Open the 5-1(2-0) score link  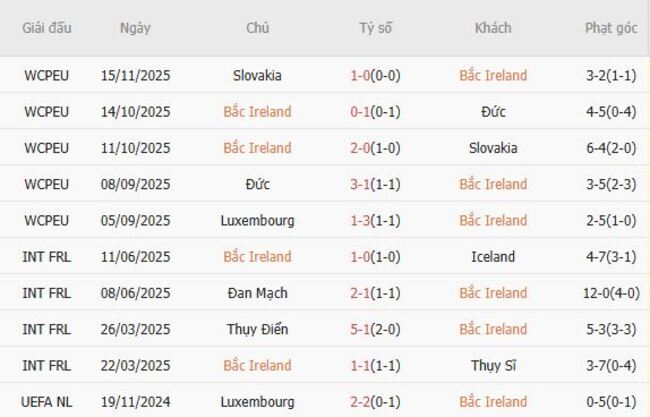pyautogui.click(x=375, y=329)
